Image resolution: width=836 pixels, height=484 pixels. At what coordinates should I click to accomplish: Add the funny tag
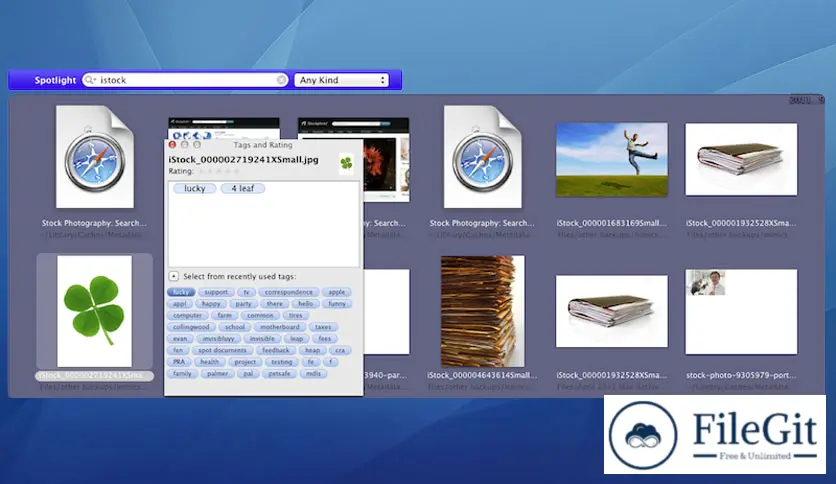(337, 304)
